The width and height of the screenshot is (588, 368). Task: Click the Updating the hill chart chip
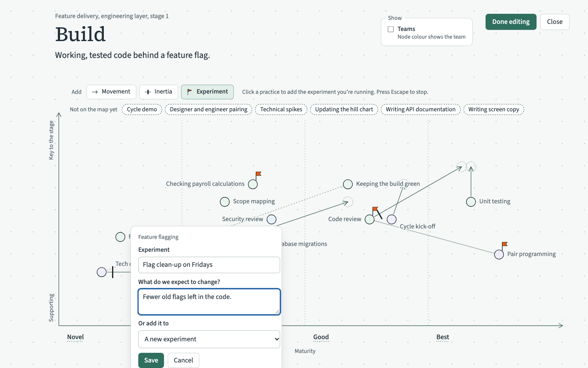click(344, 109)
